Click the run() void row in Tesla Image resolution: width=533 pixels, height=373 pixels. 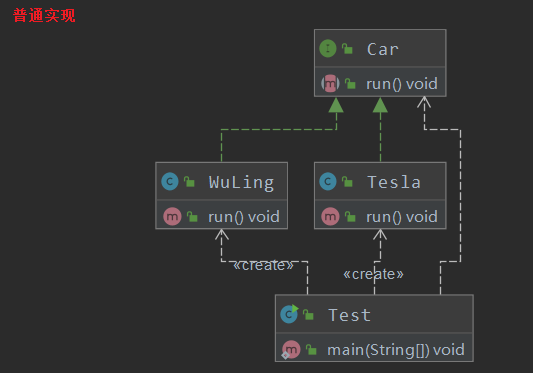[x=380, y=215]
